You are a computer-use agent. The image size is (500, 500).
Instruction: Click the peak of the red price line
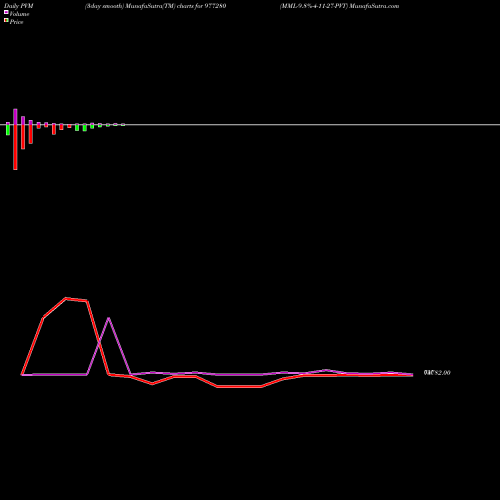66,298
